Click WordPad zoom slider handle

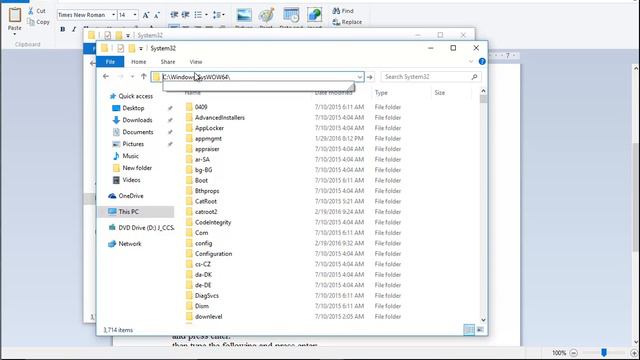(604, 352)
